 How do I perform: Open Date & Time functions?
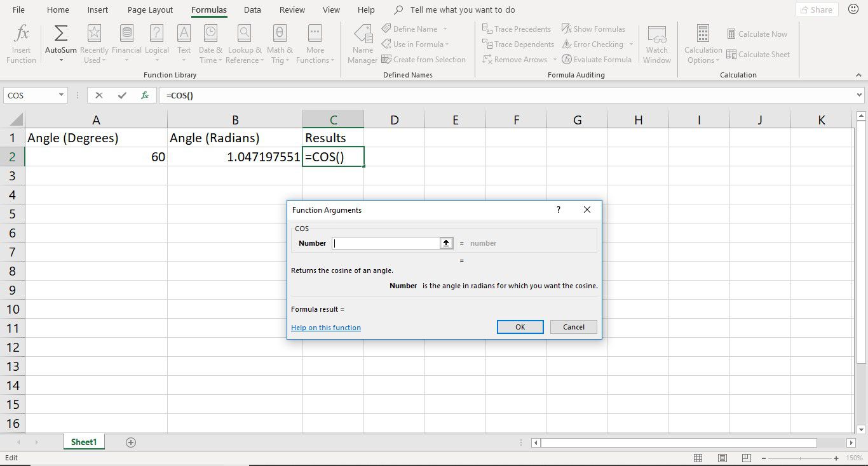click(x=210, y=44)
